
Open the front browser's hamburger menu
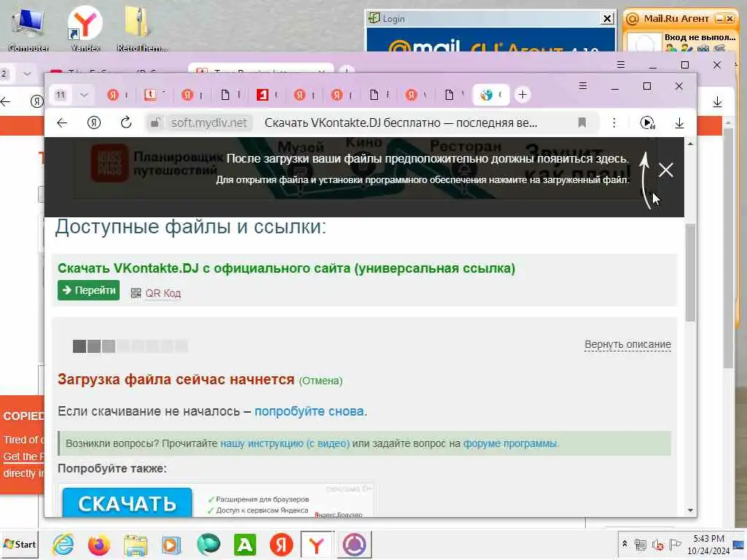tap(583, 86)
